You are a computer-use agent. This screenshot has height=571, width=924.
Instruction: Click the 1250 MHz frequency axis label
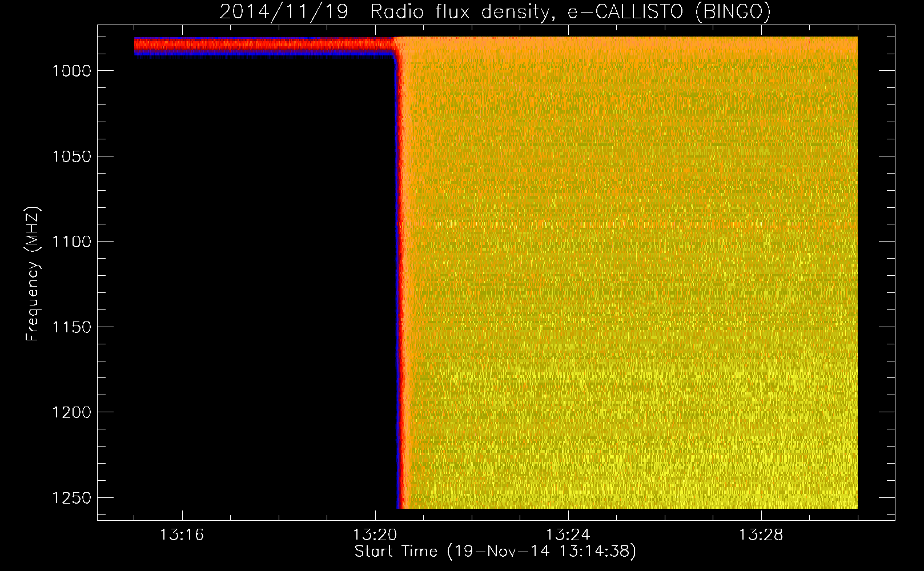[x=71, y=498]
